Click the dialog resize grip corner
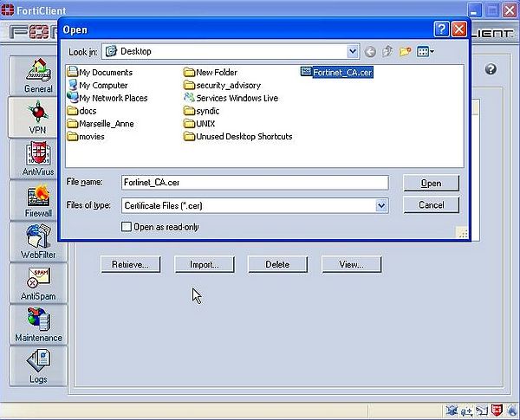Viewport: 520px width, 420px height. point(463,233)
